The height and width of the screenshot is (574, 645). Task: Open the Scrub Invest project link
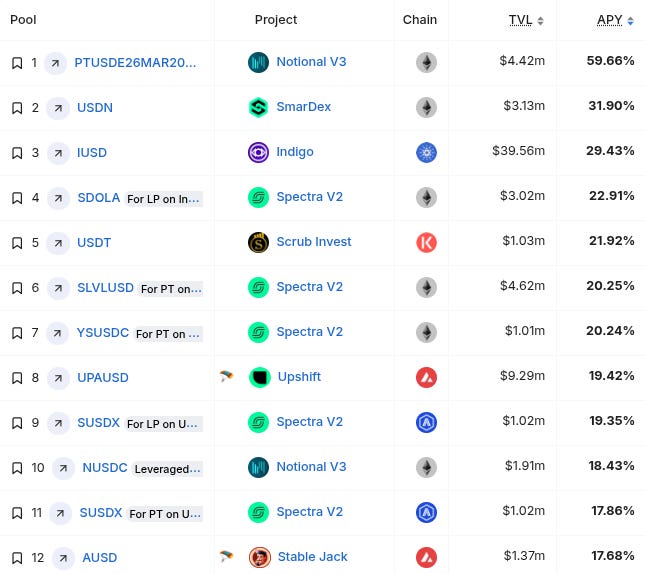(x=314, y=242)
